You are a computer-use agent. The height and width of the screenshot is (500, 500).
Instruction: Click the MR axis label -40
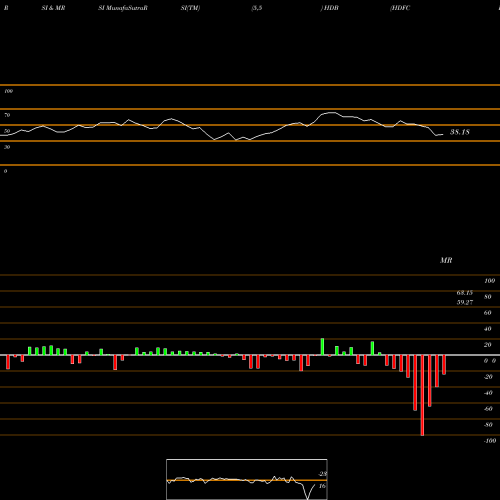click(x=488, y=393)
